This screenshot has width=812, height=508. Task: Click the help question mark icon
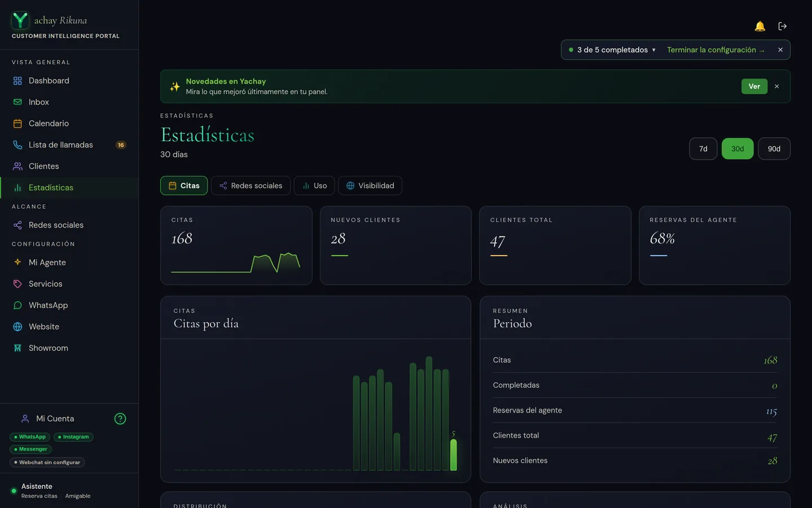pyautogui.click(x=120, y=419)
